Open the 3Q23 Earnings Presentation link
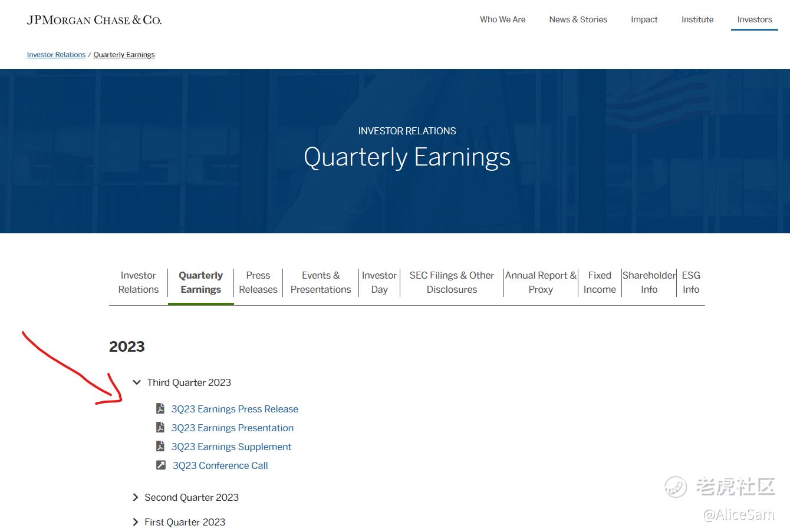This screenshot has width=790, height=532. coord(232,428)
